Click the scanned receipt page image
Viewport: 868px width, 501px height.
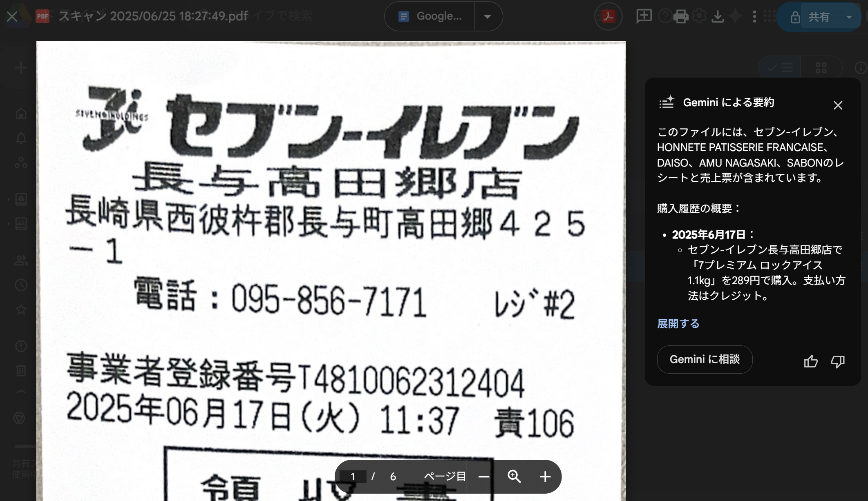(x=331, y=271)
